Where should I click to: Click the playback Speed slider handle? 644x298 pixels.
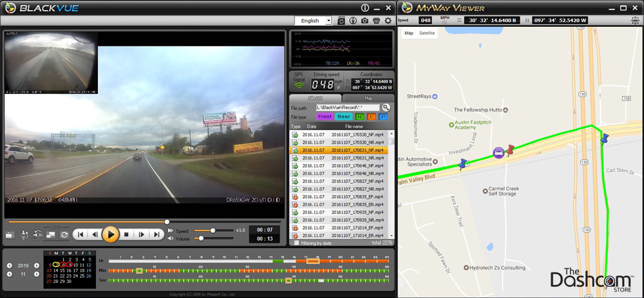[212, 230]
